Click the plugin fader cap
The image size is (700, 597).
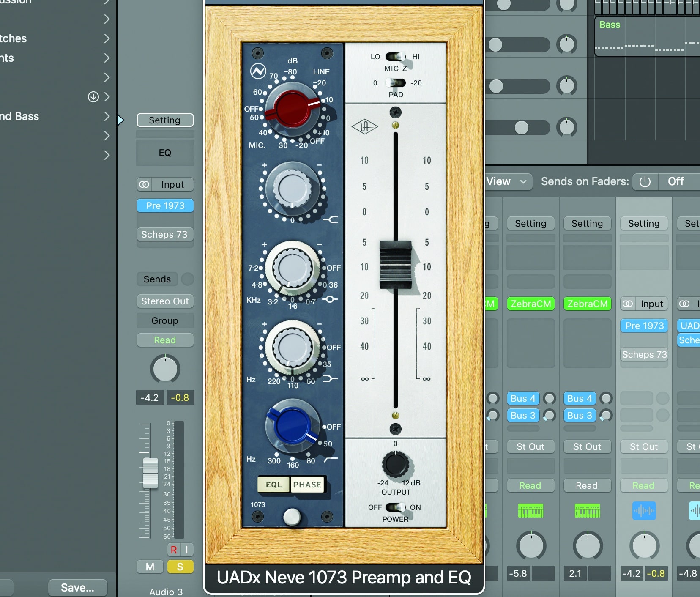[x=395, y=265]
